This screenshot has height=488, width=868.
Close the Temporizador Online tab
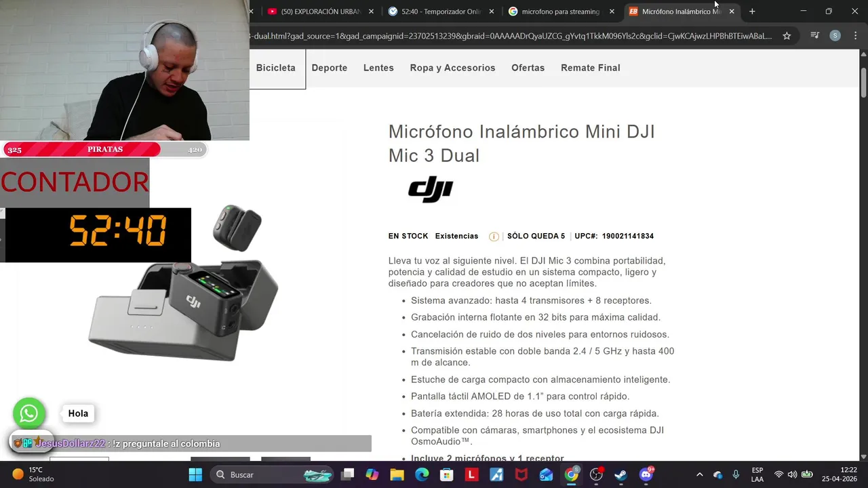[492, 12]
